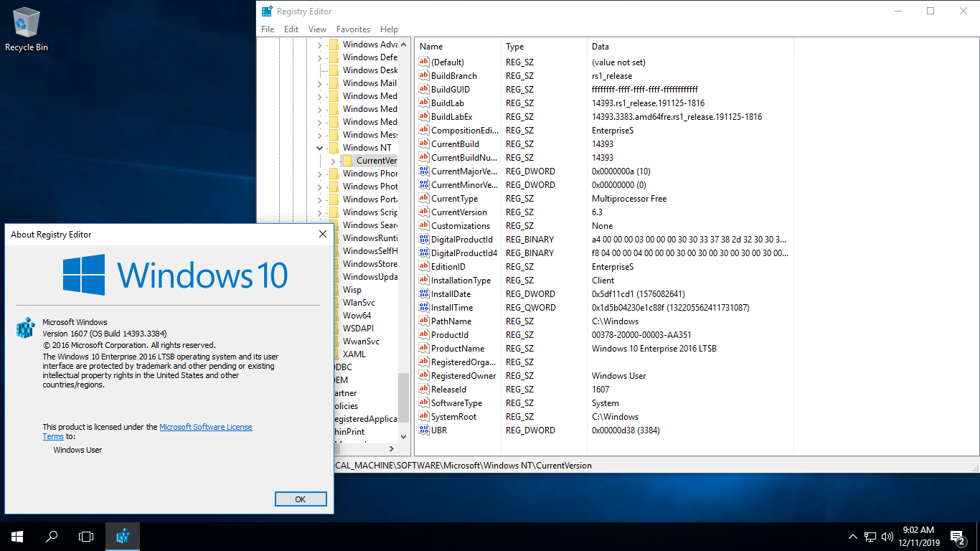This screenshot has height=551, width=980.
Task: Open the View menu
Action: click(x=317, y=29)
